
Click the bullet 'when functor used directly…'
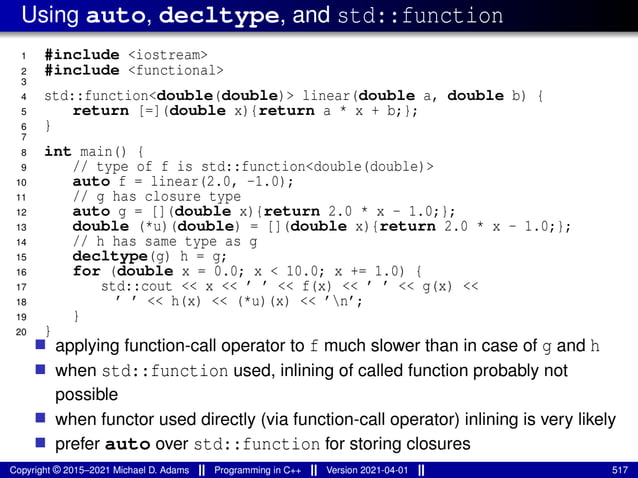[x=335, y=419]
